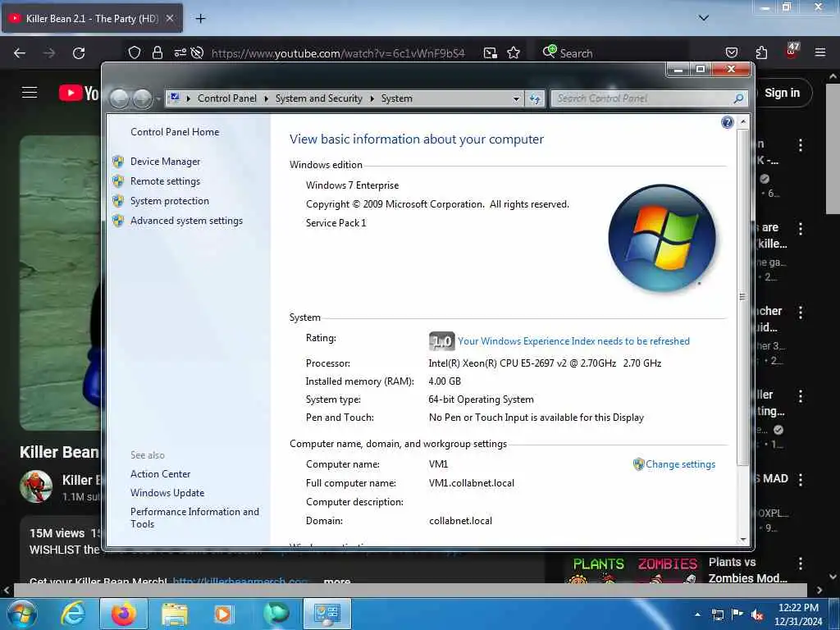Click Control Panel back button
The width and height of the screenshot is (840, 630).
(x=120, y=98)
